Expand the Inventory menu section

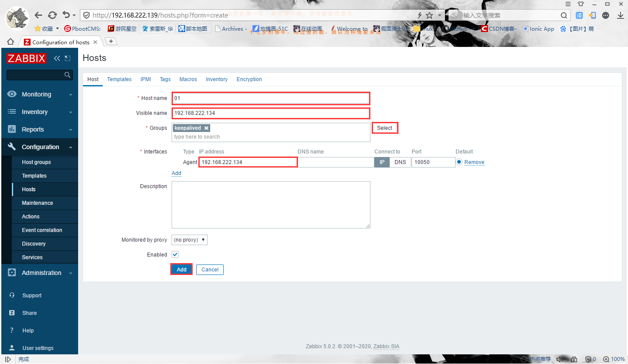point(71,112)
